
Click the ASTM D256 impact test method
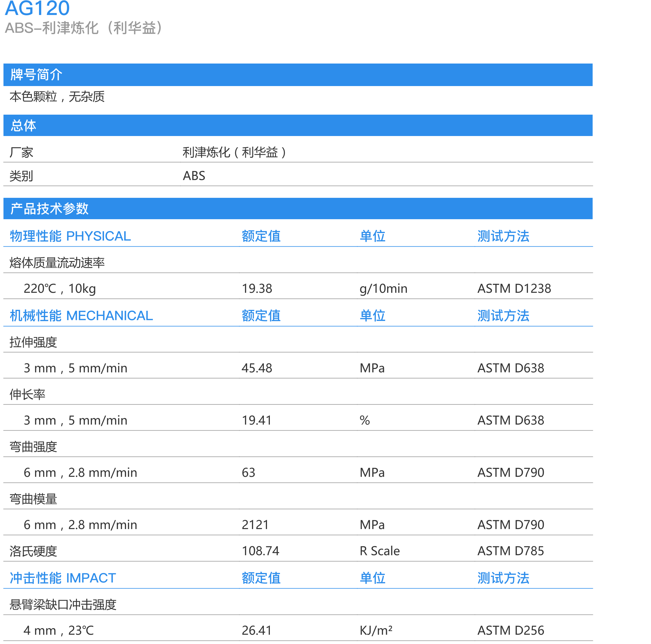pyautogui.click(x=511, y=630)
